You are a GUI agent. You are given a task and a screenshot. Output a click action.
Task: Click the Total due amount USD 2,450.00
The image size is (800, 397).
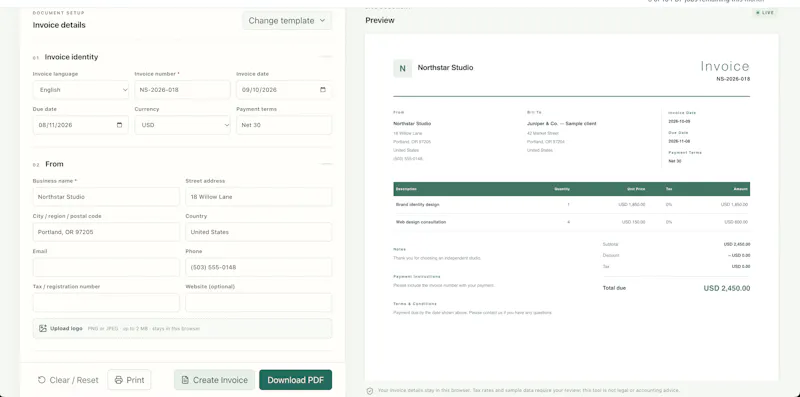(727, 288)
